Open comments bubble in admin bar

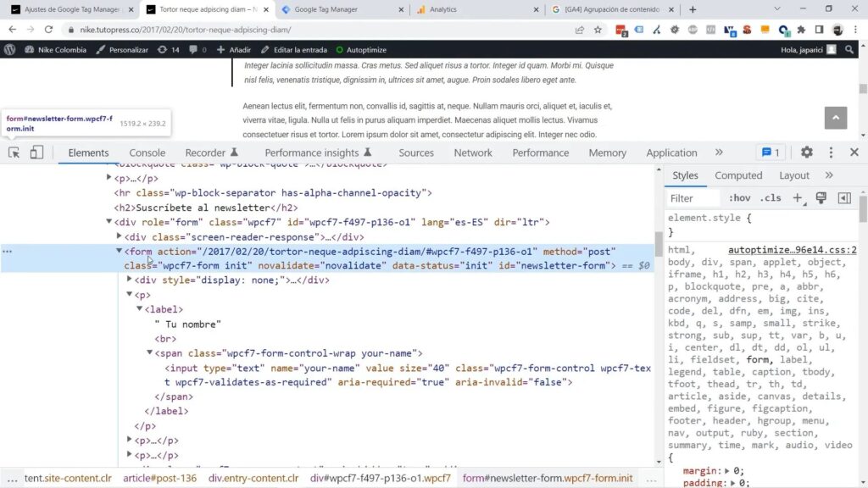tap(197, 50)
